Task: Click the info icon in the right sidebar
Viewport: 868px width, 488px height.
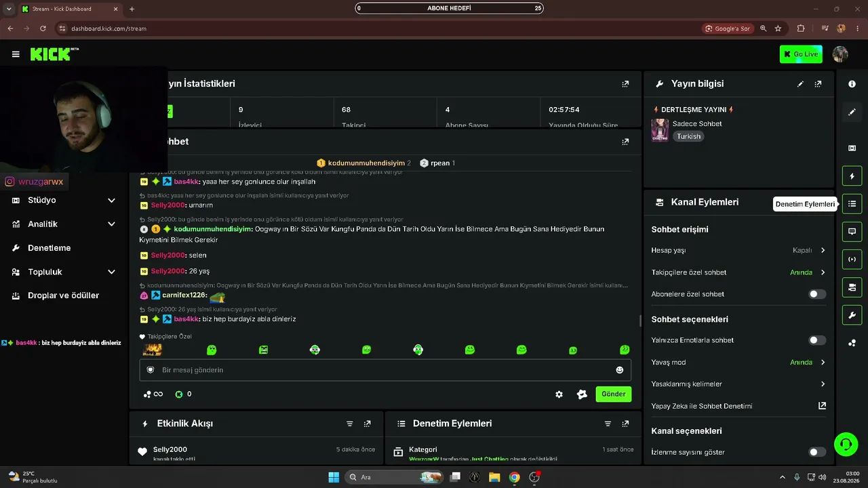Action: pos(852,84)
